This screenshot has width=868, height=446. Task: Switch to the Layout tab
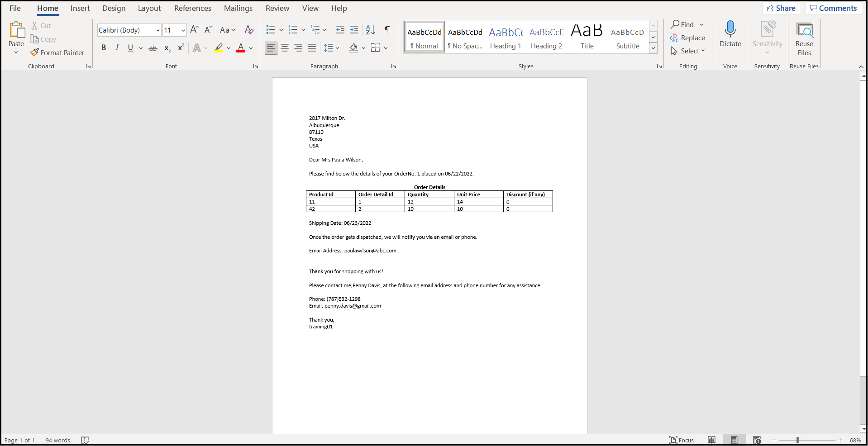tap(149, 8)
